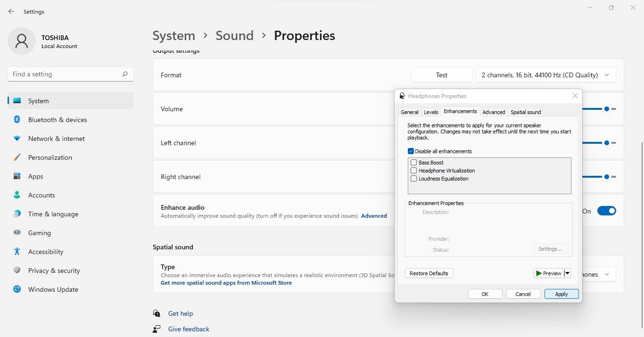This screenshot has width=644, height=337.
Task: Uncheck Disable all enhancements
Action: pyautogui.click(x=411, y=151)
